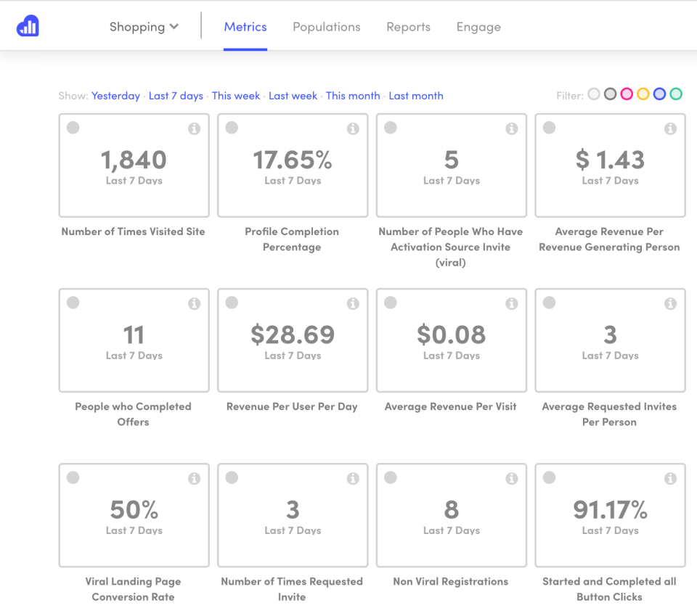Open the Shopping product dropdown
The height and width of the screenshot is (616, 697).
[143, 26]
